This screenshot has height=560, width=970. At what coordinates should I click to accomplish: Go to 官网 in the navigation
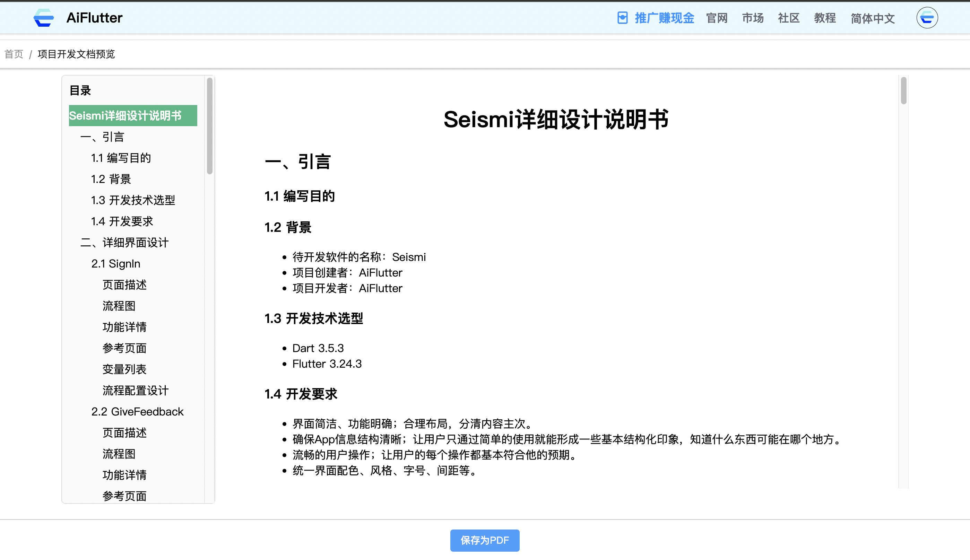[x=717, y=18]
